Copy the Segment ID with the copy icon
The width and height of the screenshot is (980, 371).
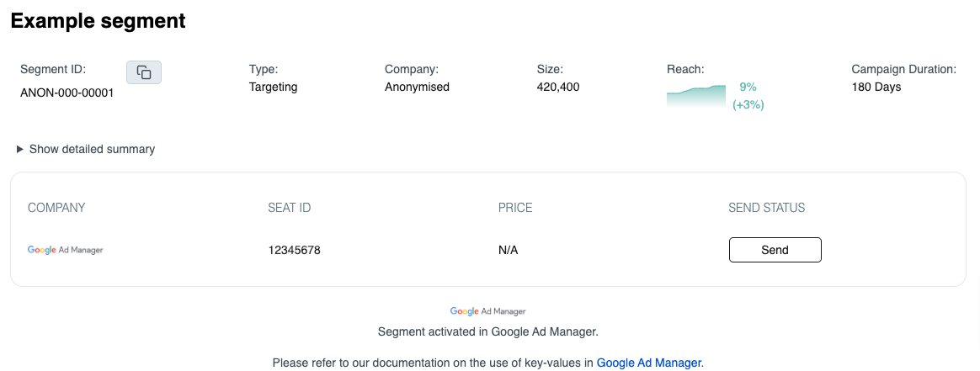pos(144,73)
